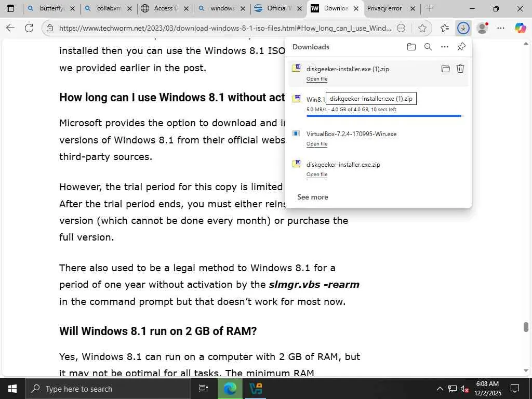Search downloads with magnifier icon
This screenshot has height=399, width=532.
point(428,47)
